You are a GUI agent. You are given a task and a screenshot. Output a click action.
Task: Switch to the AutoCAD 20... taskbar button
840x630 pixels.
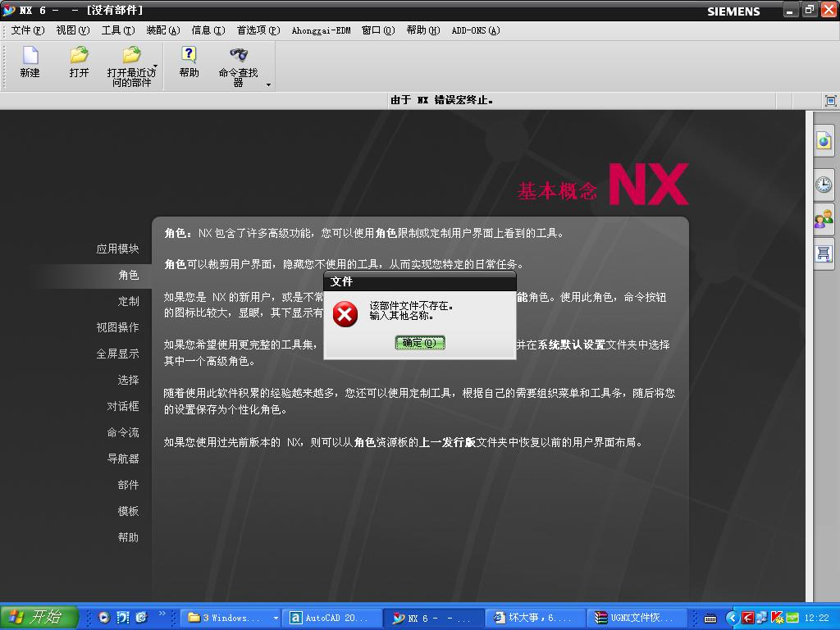click(332, 618)
